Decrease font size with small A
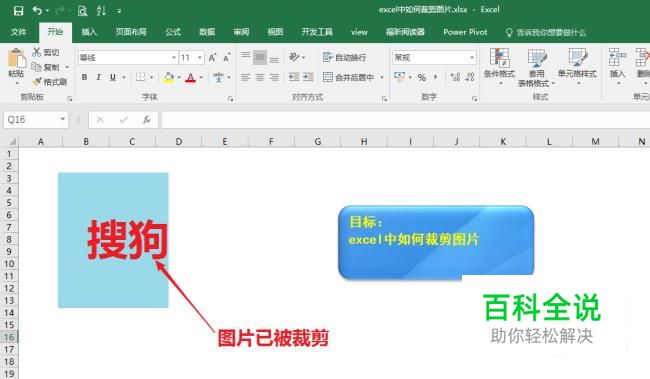This screenshot has width=650, height=379. tap(226, 58)
